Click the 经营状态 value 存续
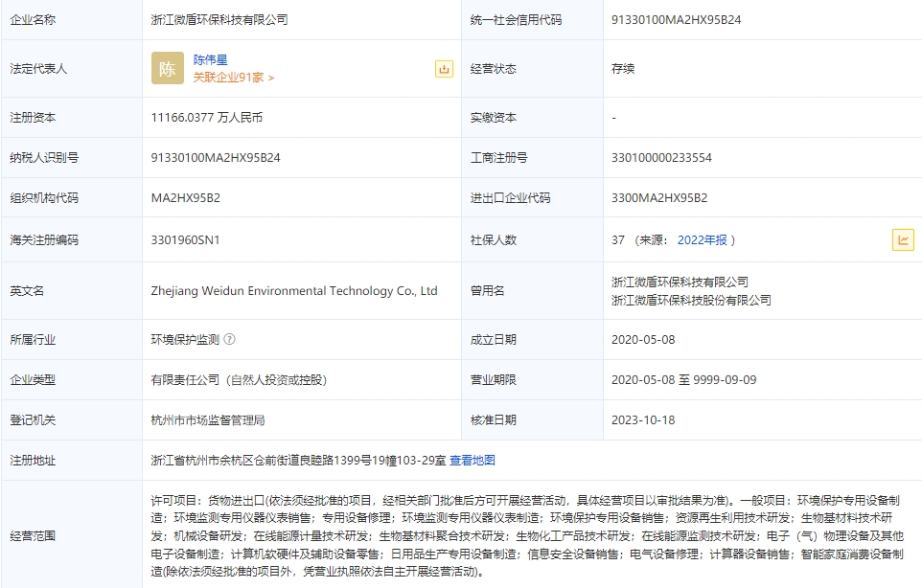Viewport: 922px width, 588px height. [623, 69]
